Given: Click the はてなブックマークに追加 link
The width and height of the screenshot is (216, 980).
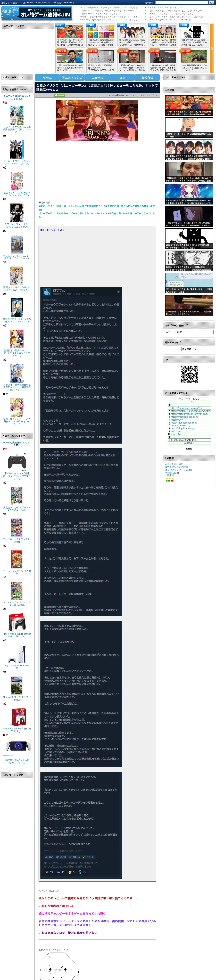Looking at the screenshot, I should (178, 470).
